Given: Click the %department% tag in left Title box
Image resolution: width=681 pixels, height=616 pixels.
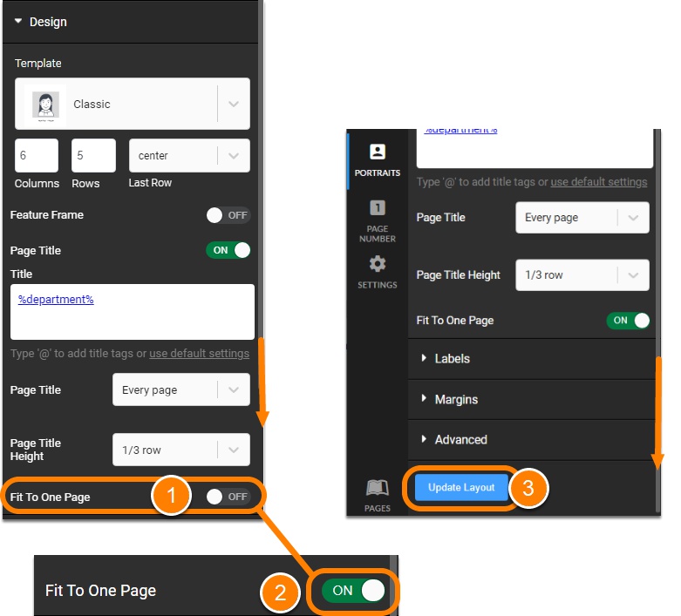Looking at the screenshot, I should (x=56, y=299).
